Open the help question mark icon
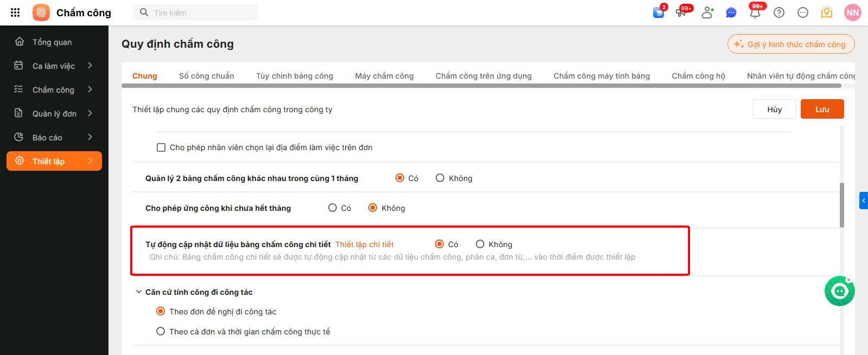 779,12
